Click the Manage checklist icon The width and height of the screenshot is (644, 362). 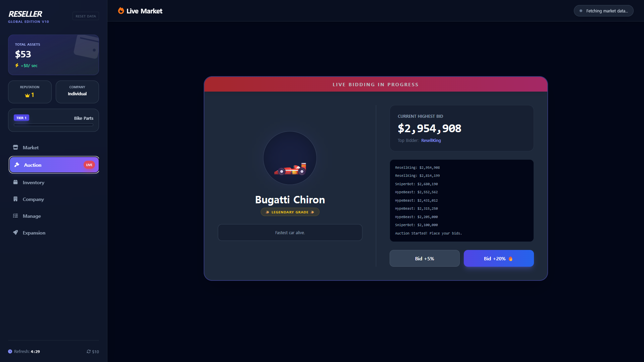[15, 216]
